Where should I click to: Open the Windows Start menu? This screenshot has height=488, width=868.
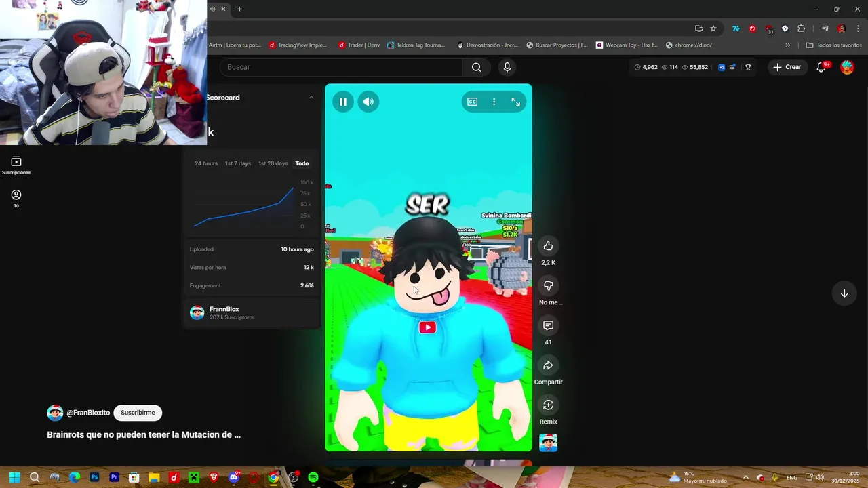pyautogui.click(x=15, y=478)
